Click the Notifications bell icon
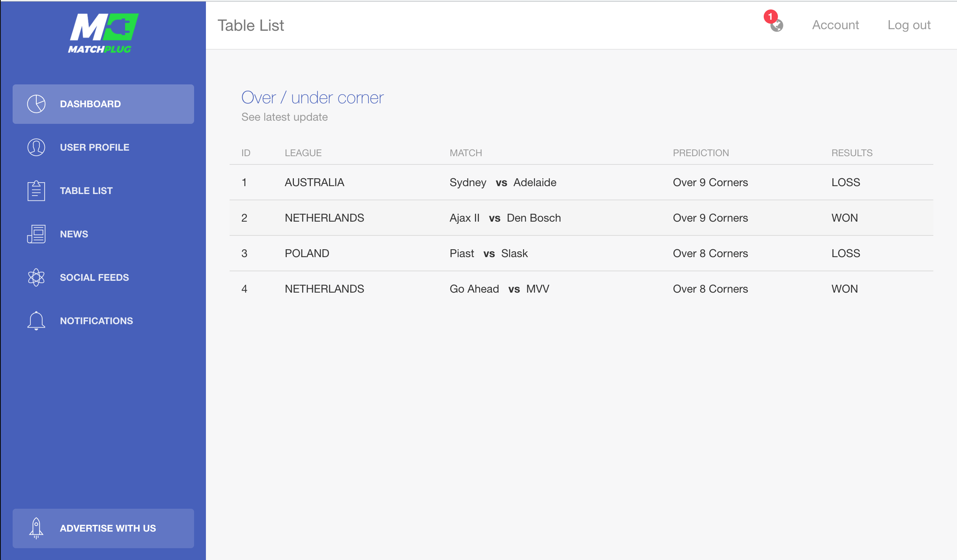The image size is (957, 560). (x=36, y=321)
